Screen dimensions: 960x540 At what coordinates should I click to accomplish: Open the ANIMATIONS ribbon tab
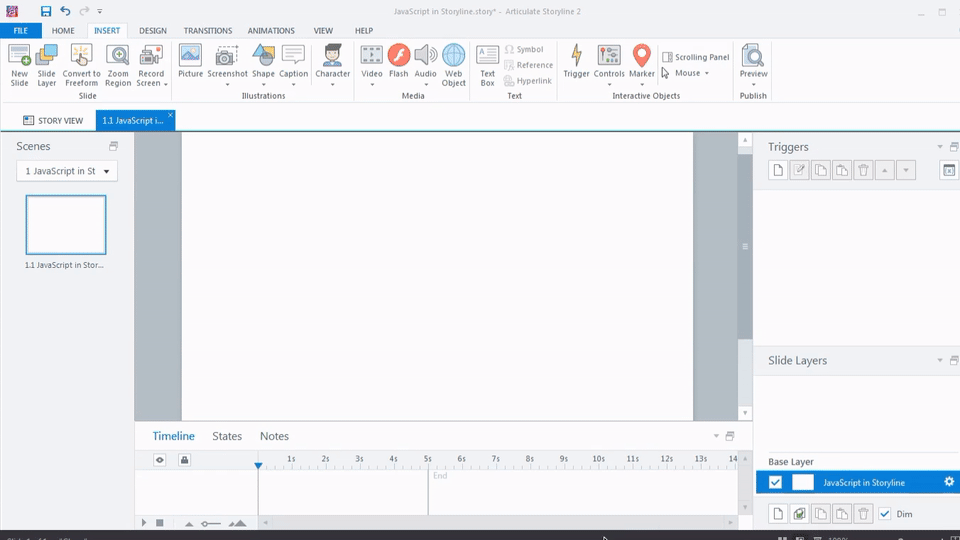coord(271,31)
